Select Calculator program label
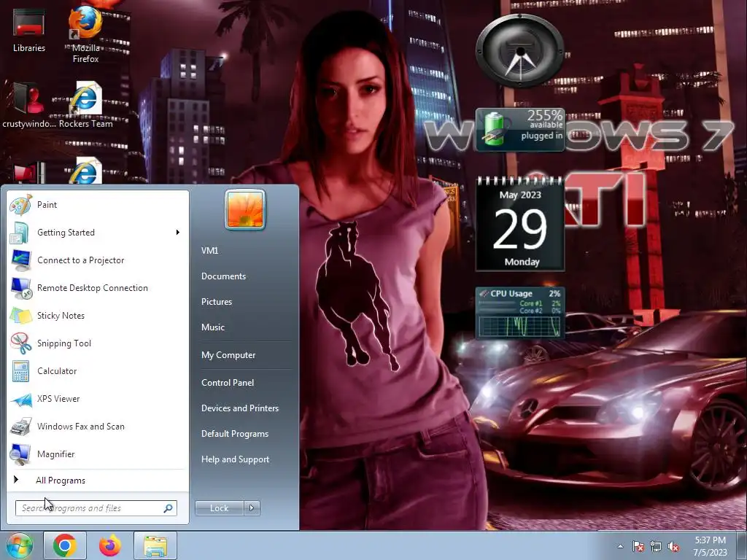Screen dimensions: 747x560 point(57,371)
